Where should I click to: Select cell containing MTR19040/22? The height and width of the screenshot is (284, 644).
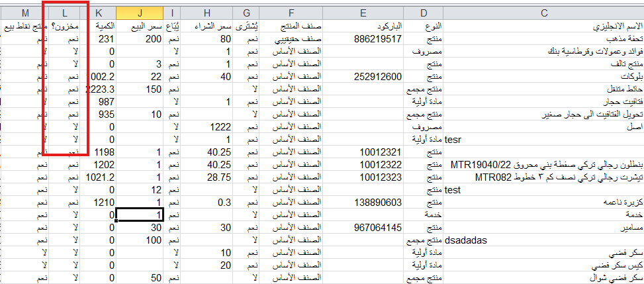tap(544, 165)
